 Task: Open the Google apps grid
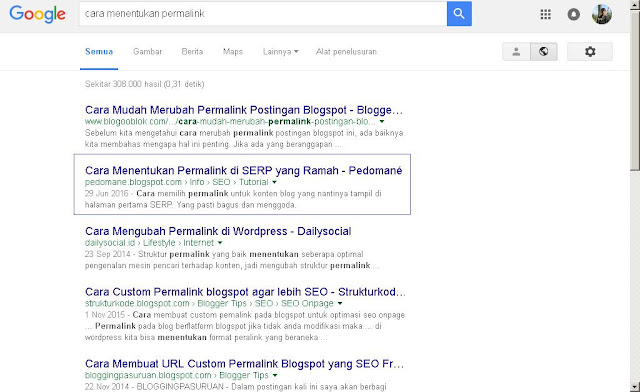pyautogui.click(x=545, y=14)
